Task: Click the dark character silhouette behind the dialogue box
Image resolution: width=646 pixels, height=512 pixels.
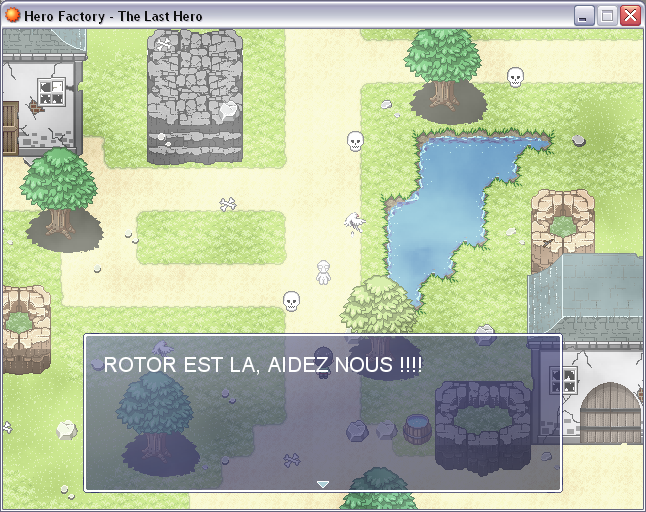Action: click(323, 361)
